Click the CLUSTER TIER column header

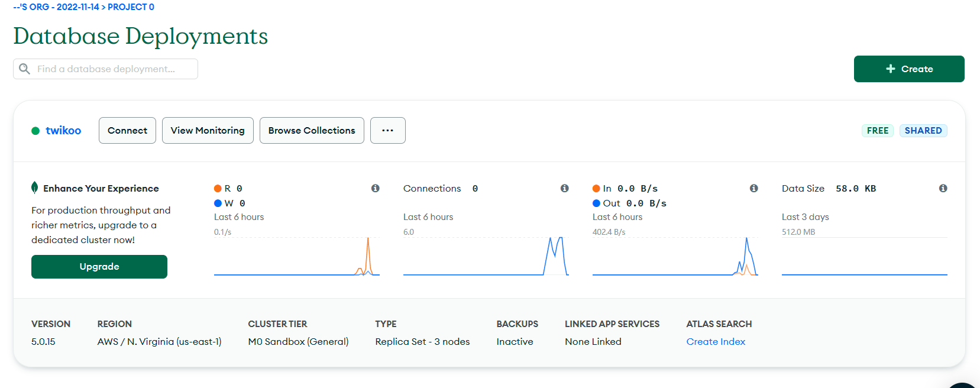point(277,324)
